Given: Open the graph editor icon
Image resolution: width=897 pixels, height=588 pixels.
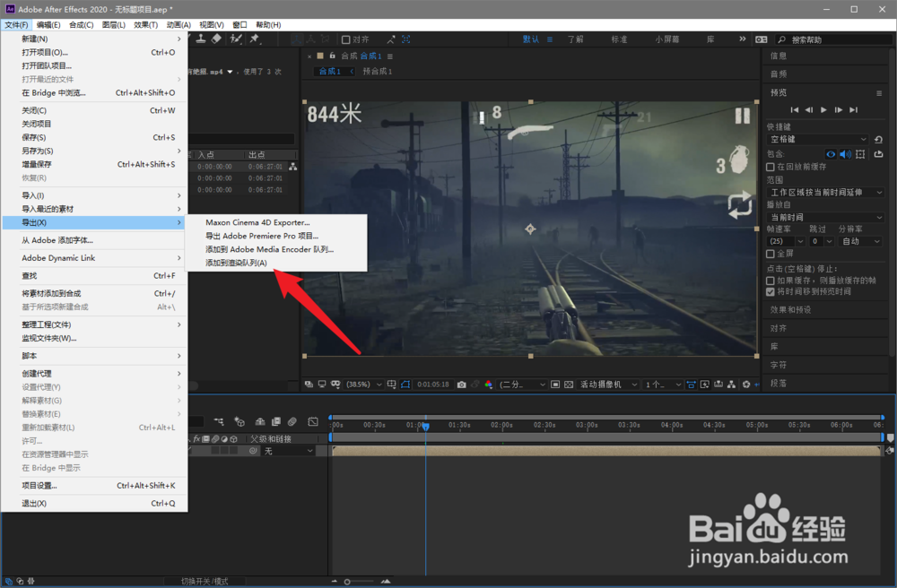Looking at the screenshot, I should (x=313, y=421).
